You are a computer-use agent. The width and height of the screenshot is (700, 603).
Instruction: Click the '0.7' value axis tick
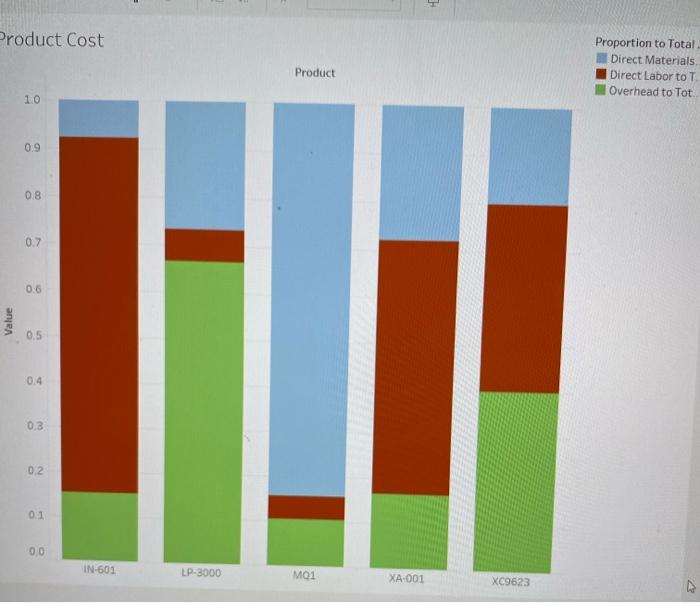(33, 243)
